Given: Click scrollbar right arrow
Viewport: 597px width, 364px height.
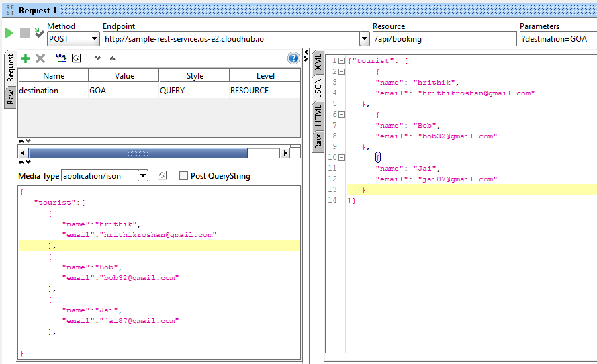Looking at the screenshot, I should pos(285,153).
